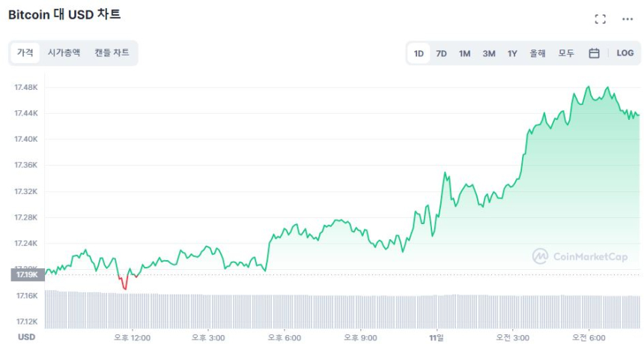Choose the 3M time range

click(x=488, y=53)
